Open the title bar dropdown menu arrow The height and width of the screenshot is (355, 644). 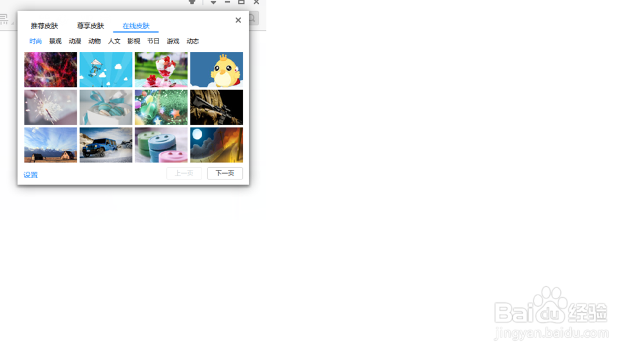click(213, 2)
